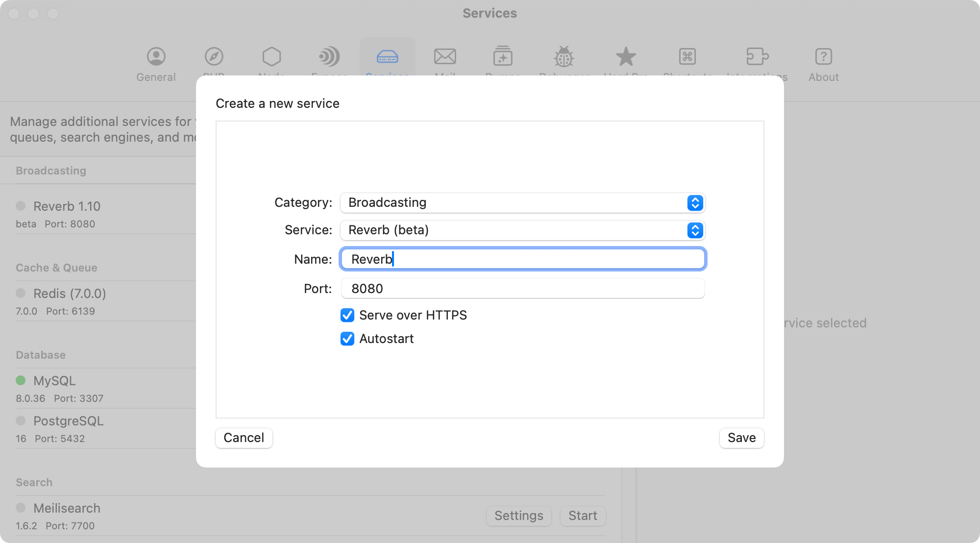Open the Mail envelope icon

pos(445,56)
